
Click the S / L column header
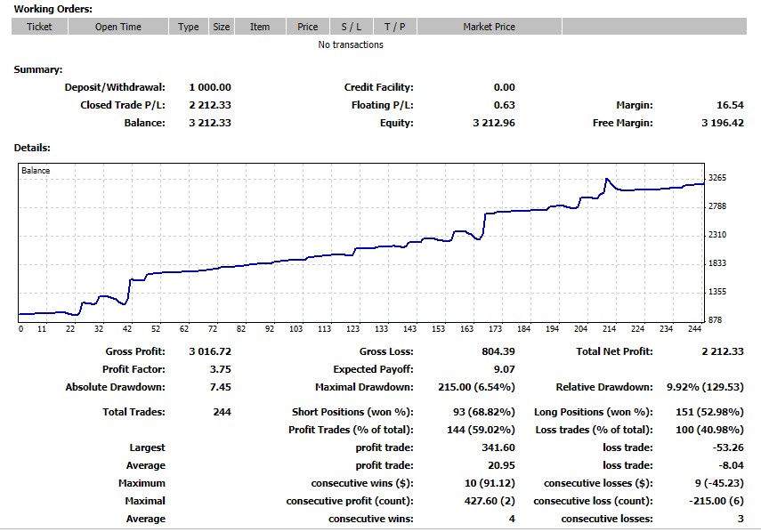[x=351, y=27]
